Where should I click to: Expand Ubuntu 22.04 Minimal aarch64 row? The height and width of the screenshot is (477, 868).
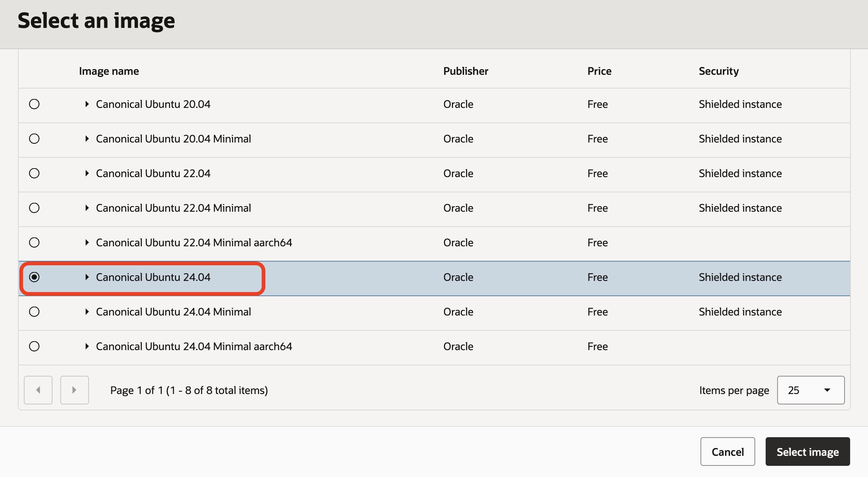pos(87,243)
